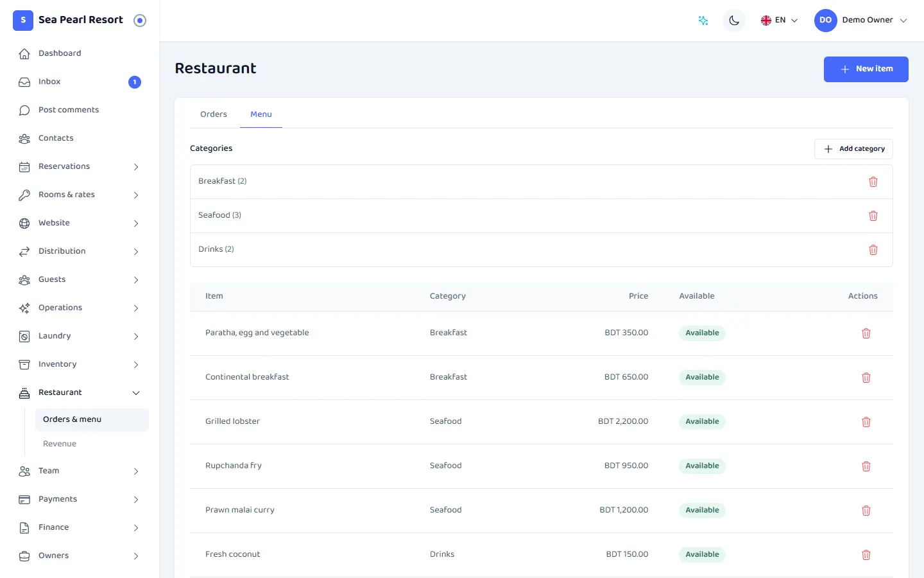Toggle availability of Prawn malai curry
The width and height of the screenshot is (924, 578).
[702, 511]
